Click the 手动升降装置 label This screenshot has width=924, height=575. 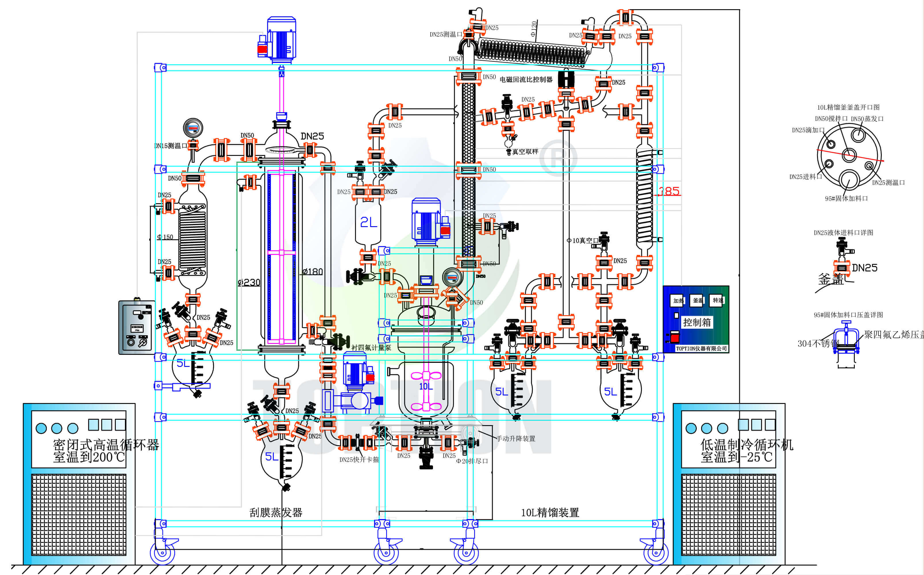516,438
